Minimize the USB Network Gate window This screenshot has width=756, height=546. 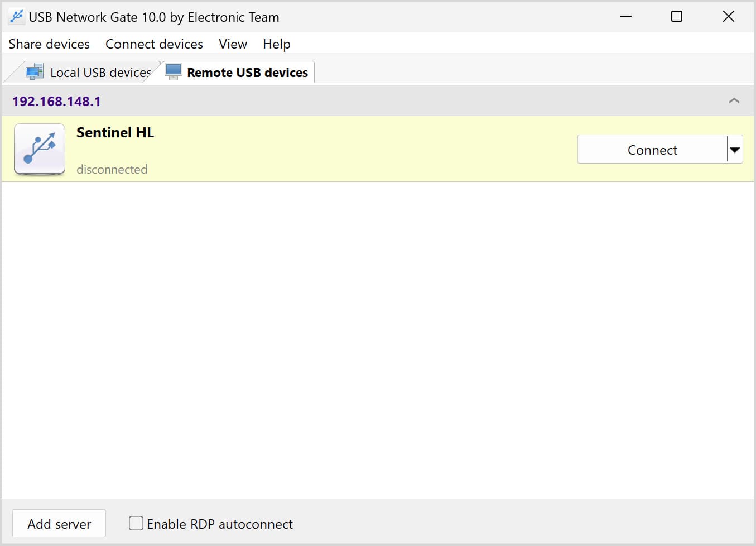(x=626, y=17)
